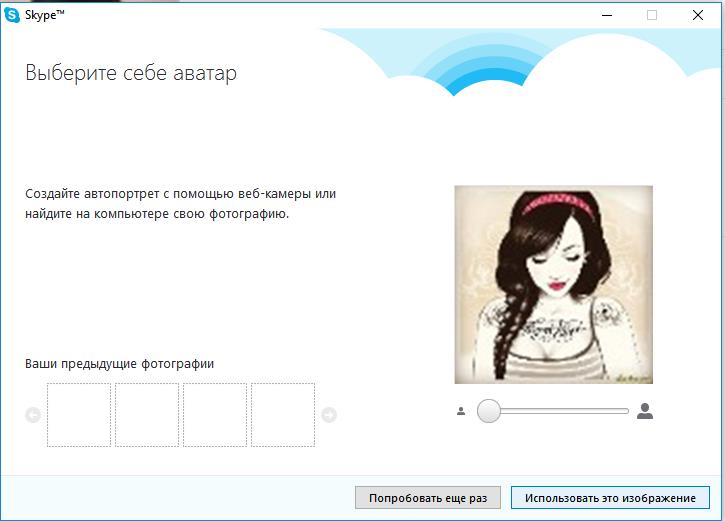This screenshot has width=725, height=521.
Task: Click the small person icon to zoom out
Action: point(461,411)
